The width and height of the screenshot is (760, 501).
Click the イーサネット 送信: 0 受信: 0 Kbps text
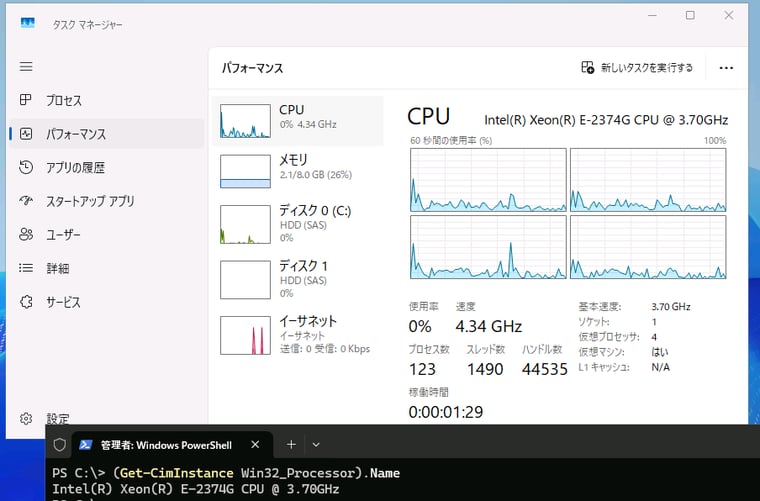[325, 348]
